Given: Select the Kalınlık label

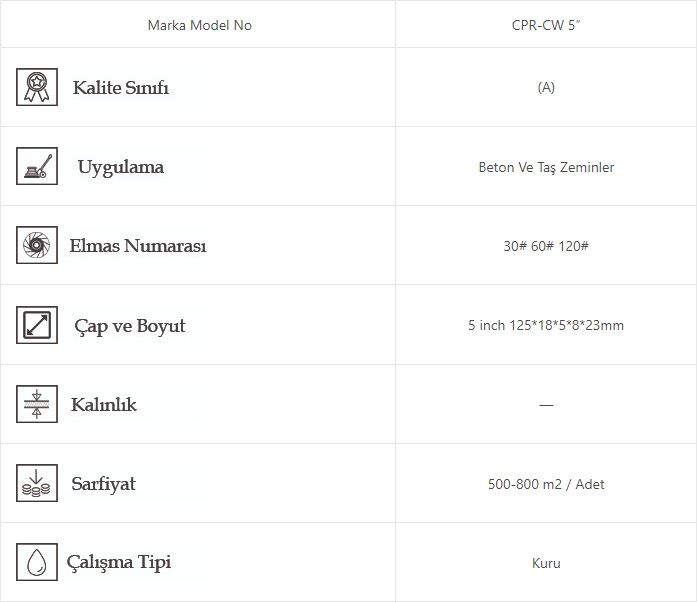Looking at the screenshot, I should (x=104, y=405).
